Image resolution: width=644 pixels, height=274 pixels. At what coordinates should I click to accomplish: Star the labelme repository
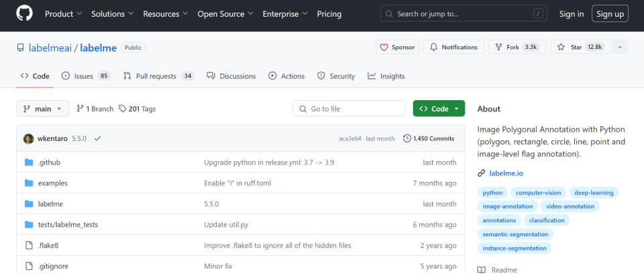[x=581, y=47]
